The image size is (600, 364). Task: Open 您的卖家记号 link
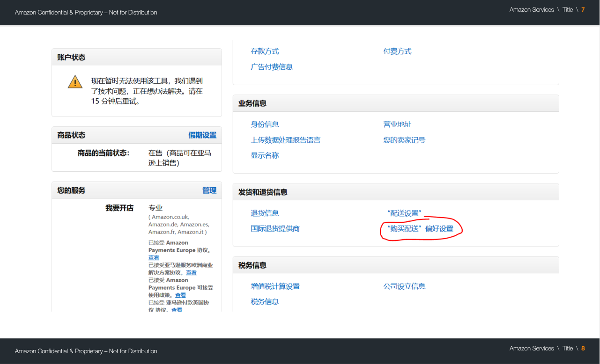[x=404, y=140]
